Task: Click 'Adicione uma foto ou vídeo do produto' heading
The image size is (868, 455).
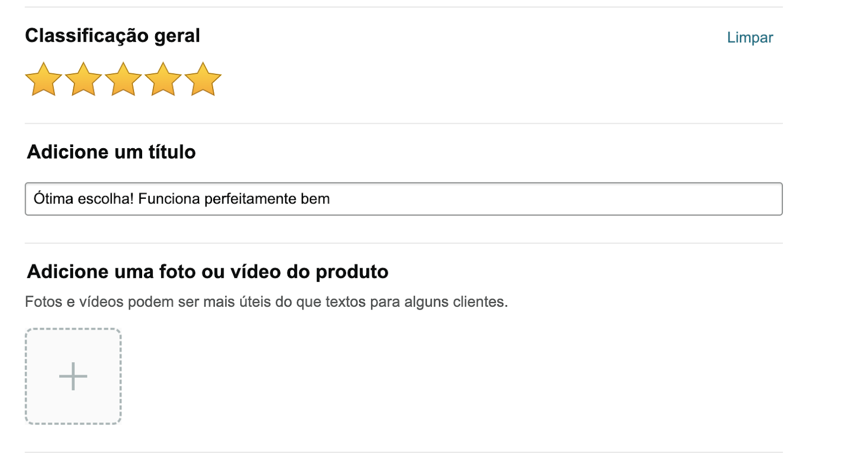Action: (x=208, y=271)
